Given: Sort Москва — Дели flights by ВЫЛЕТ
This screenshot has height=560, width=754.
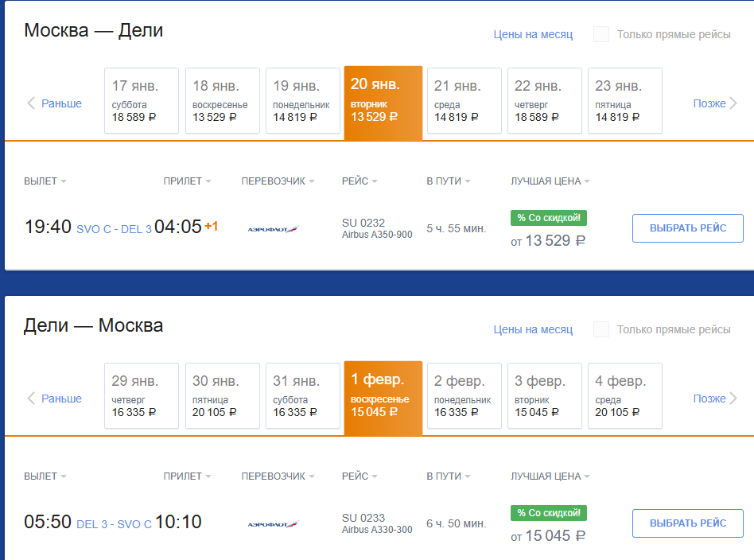Looking at the screenshot, I should click(x=45, y=181).
